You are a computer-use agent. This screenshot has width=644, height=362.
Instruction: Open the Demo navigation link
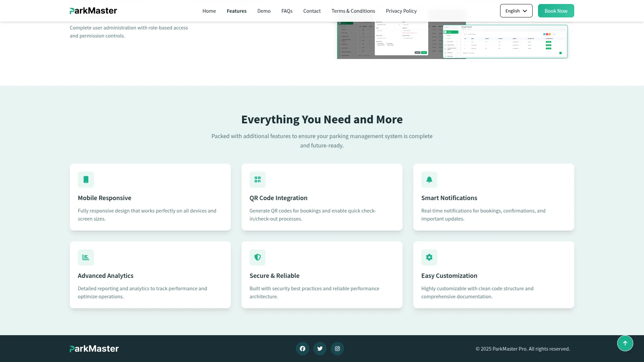coord(264,11)
